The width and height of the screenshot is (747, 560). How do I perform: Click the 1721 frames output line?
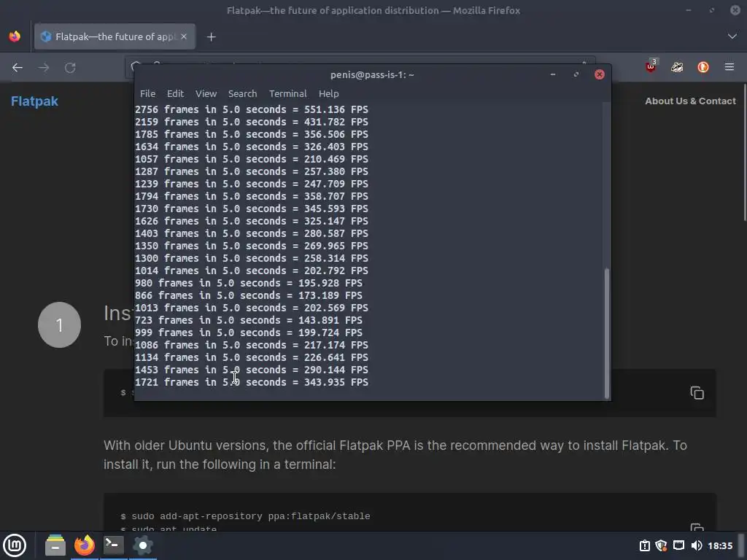click(252, 382)
